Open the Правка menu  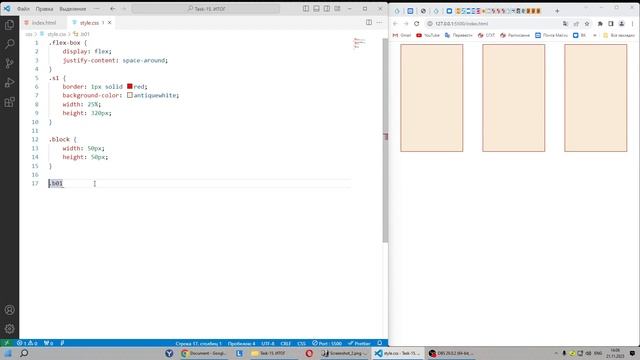tap(44, 9)
